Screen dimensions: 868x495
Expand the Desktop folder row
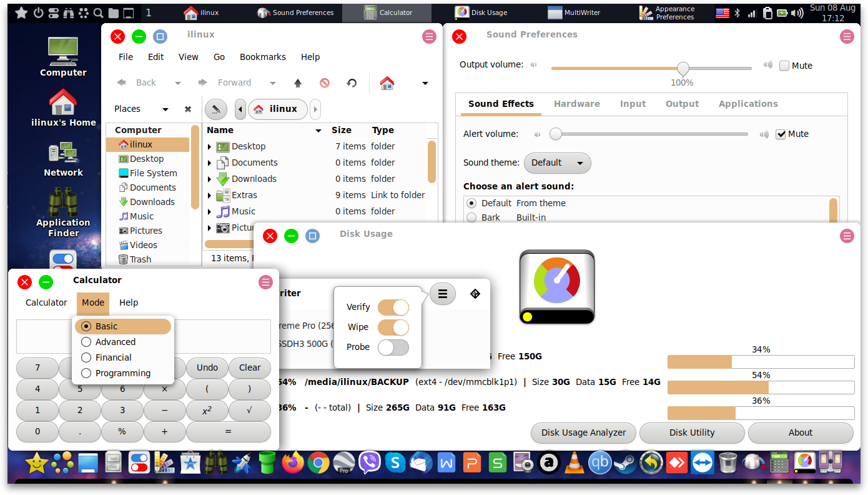click(x=210, y=146)
